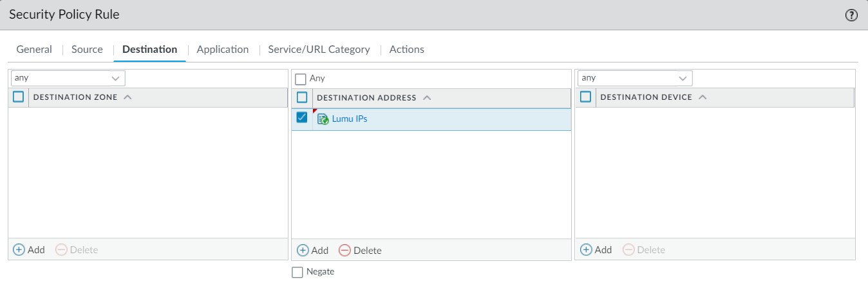This screenshot has width=868, height=288.
Task: Open the destination device 'any' dropdown
Action: (634, 78)
